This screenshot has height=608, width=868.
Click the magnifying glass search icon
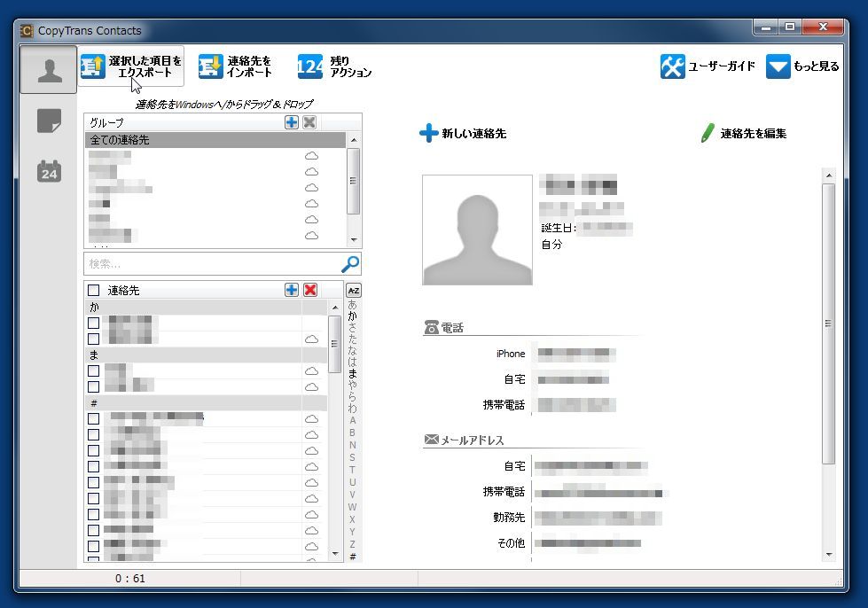pyautogui.click(x=350, y=264)
